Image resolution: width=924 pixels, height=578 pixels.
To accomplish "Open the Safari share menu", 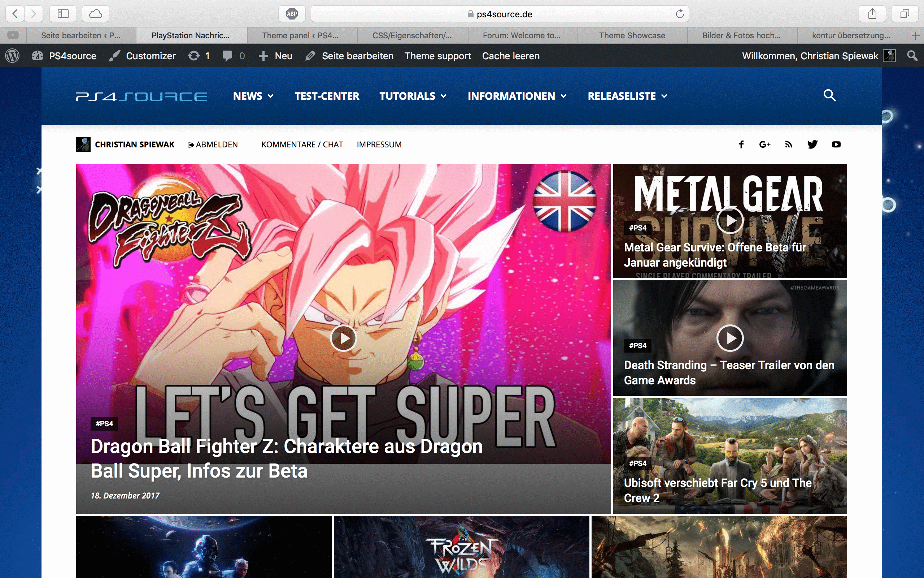I will coord(872,14).
